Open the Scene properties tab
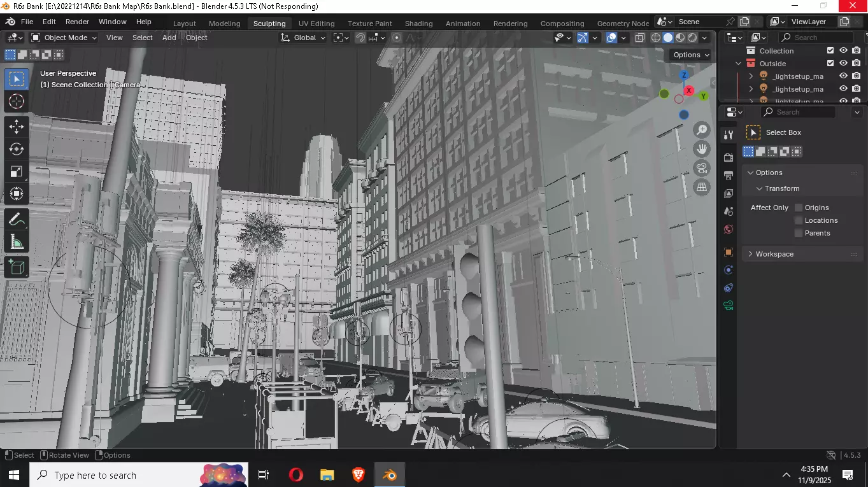 pos(729,211)
